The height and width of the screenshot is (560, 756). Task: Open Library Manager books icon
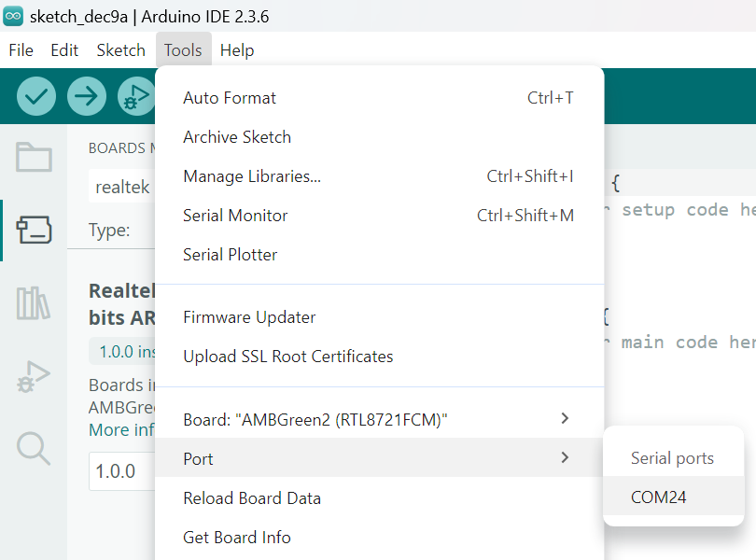35,303
